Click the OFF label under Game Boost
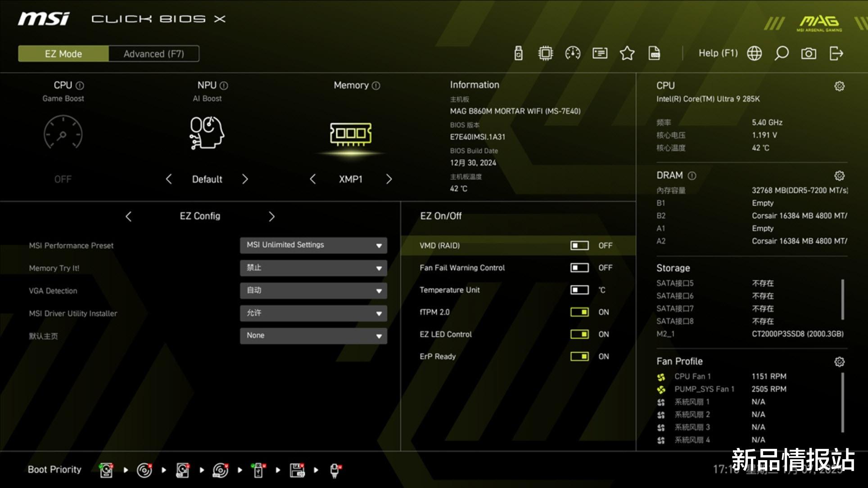Viewport: 868px width, 488px height. [63, 179]
